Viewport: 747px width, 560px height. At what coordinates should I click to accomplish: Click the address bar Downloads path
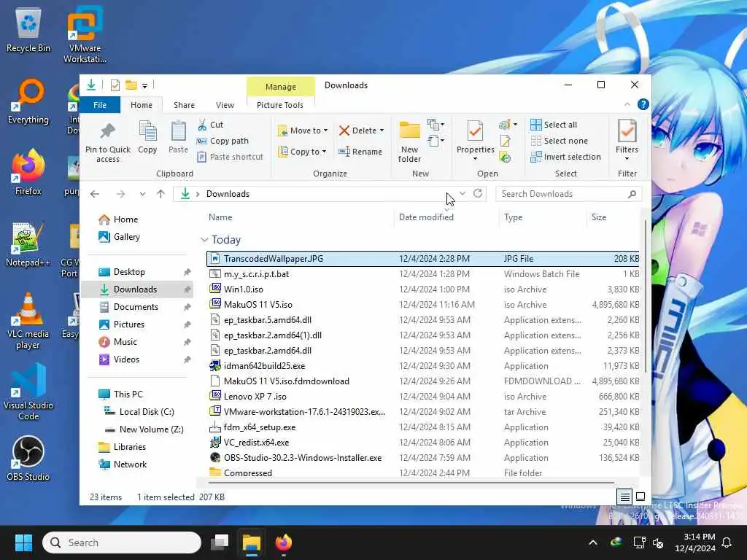pyautogui.click(x=228, y=194)
